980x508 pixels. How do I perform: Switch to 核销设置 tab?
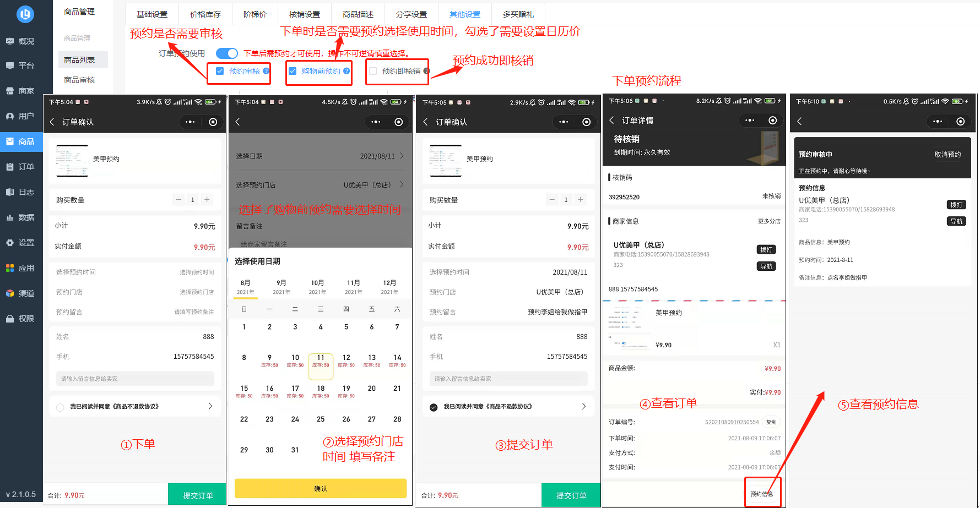point(305,14)
